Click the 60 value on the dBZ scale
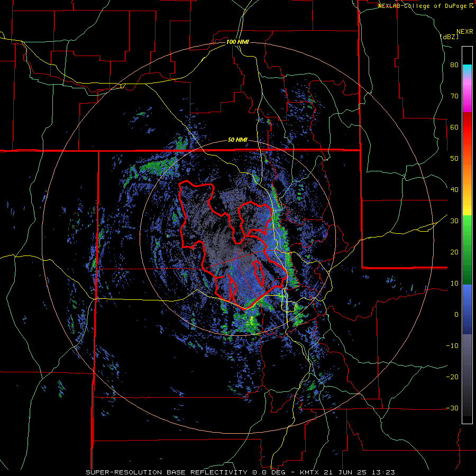 click(454, 127)
